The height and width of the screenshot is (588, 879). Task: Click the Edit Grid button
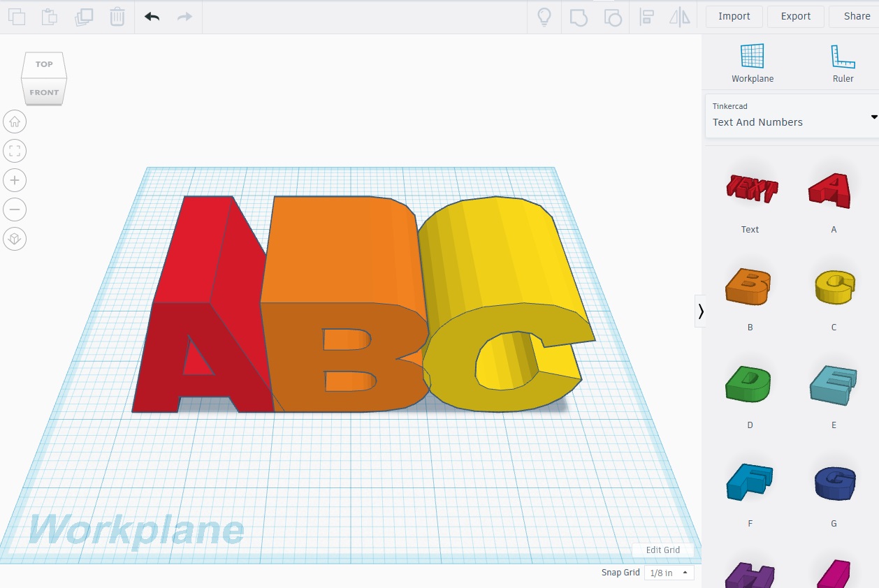[662, 550]
